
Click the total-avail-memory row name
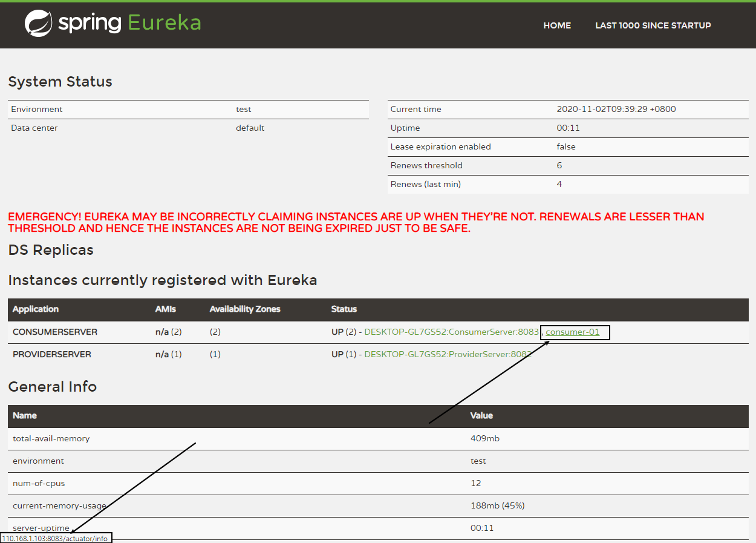(x=51, y=438)
